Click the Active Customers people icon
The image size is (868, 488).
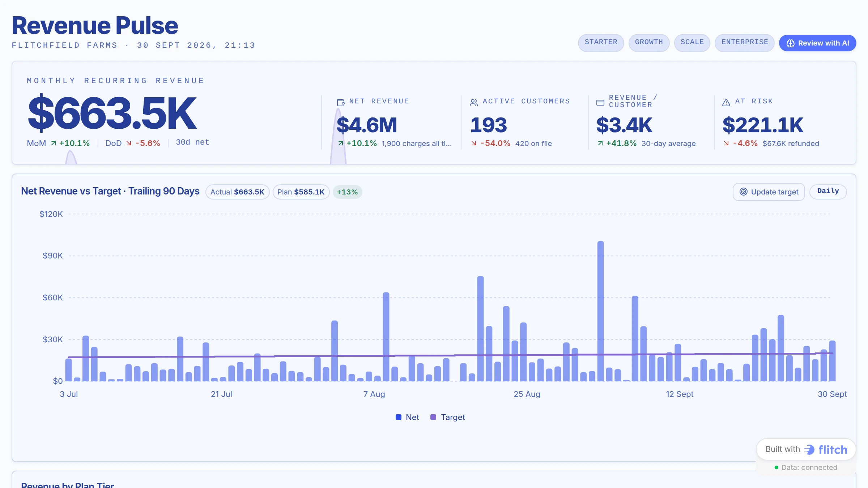[x=473, y=102]
